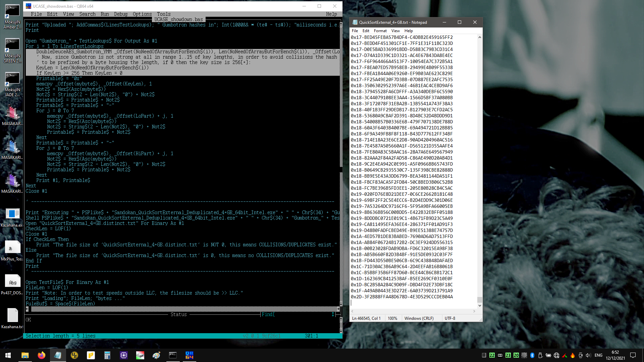Open QB64 from the taskbar
This screenshot has width=644, height=362.
pos(189,355)
